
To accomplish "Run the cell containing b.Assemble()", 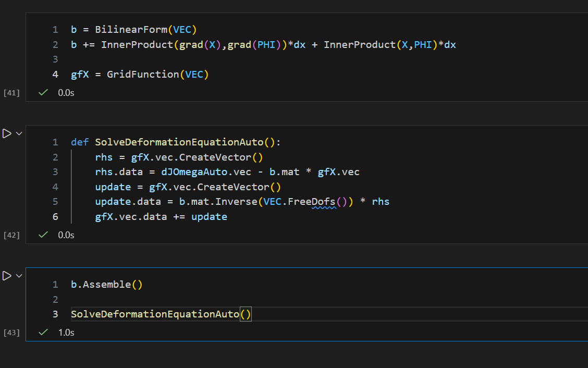I will 7,276.
